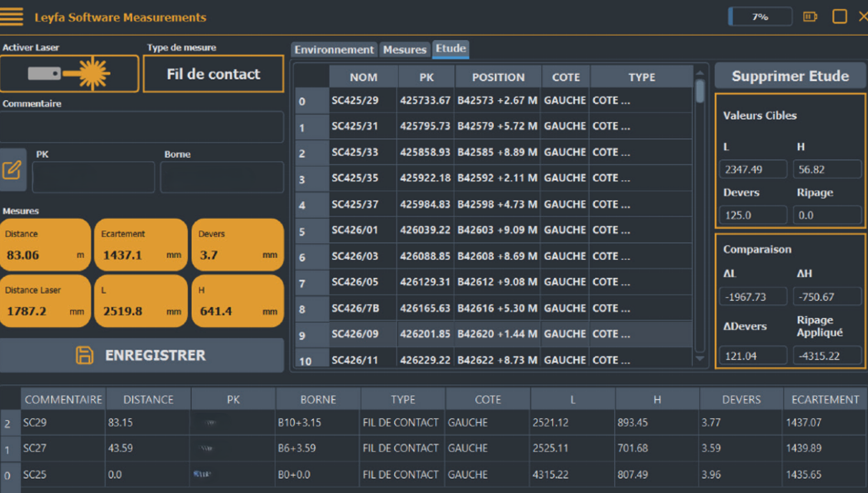Click the study table scrollbar thumb
The height and width of the screenshot is (493, 868).
(x=700, y=91)
